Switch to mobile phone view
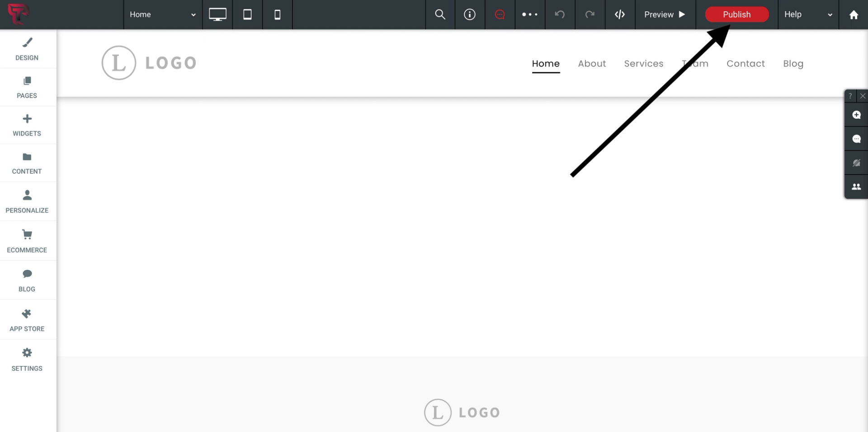 pyautogui.click(x=278, y=14)
